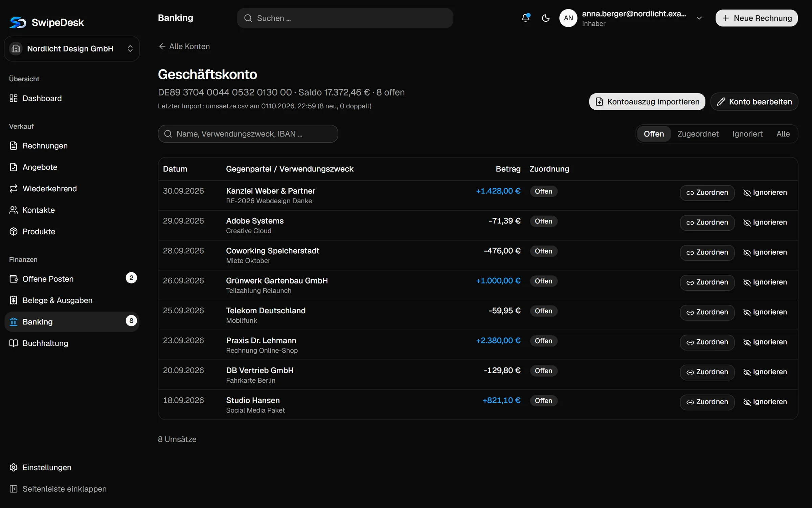Click the Belege & Ausgaben receipt icon
The width and height of the screenshot is (812, 508).
coord(14,300)
